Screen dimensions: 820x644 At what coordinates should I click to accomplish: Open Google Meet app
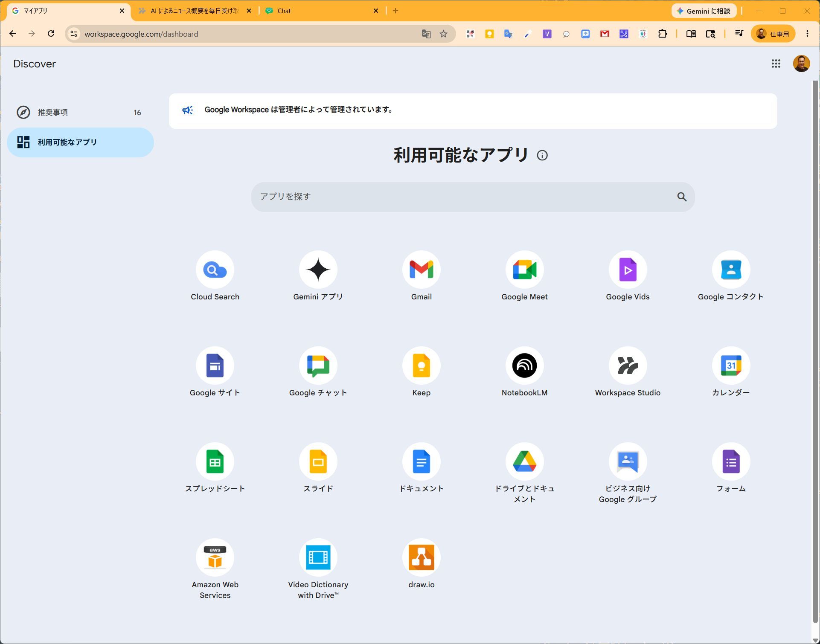[525, 276]
